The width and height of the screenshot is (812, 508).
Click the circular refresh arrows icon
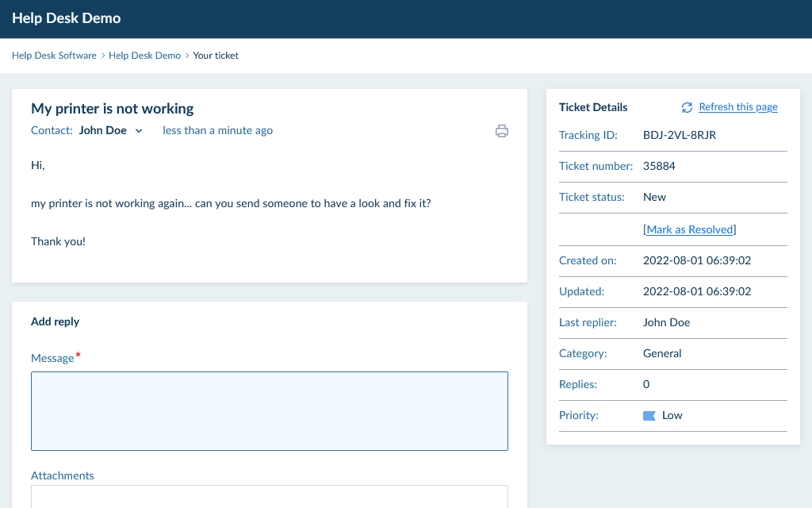pos(687,107)
